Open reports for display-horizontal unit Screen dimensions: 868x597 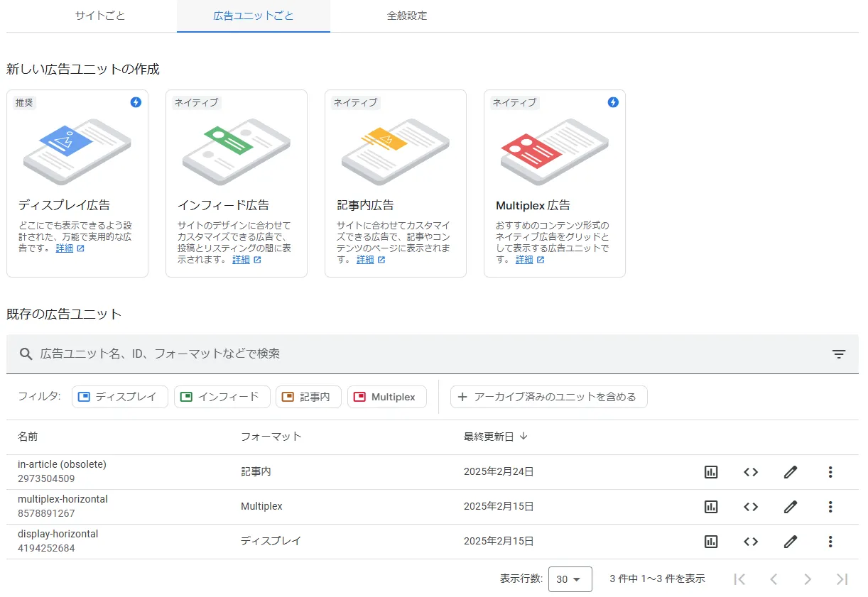[x=711, y=542]
